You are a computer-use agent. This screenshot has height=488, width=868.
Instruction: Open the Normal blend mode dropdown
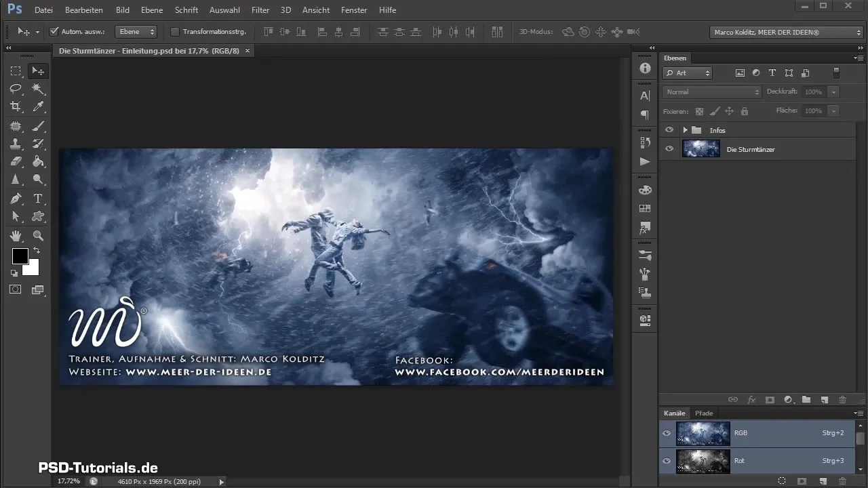pos(712,91)
